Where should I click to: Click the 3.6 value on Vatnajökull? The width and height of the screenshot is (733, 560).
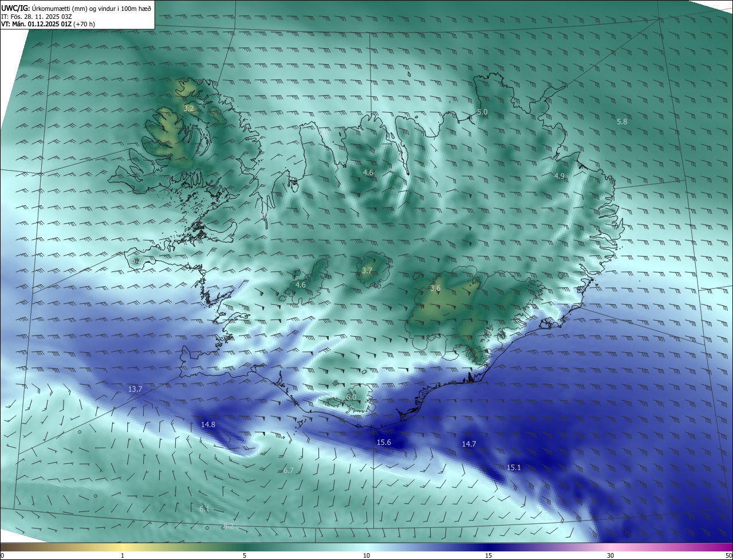pyautogui.click(x=435, y=289)
